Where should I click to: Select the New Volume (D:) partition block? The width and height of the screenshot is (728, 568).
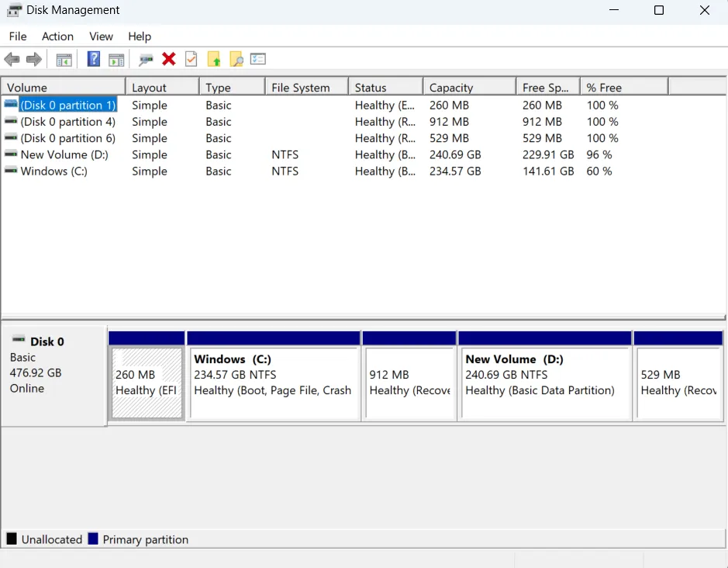(545, 383)
